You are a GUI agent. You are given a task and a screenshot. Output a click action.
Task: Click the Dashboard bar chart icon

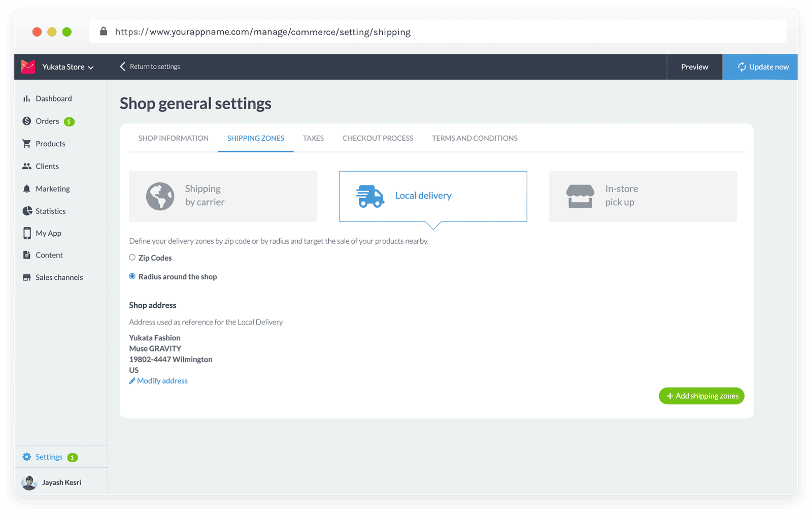point(26,99)
